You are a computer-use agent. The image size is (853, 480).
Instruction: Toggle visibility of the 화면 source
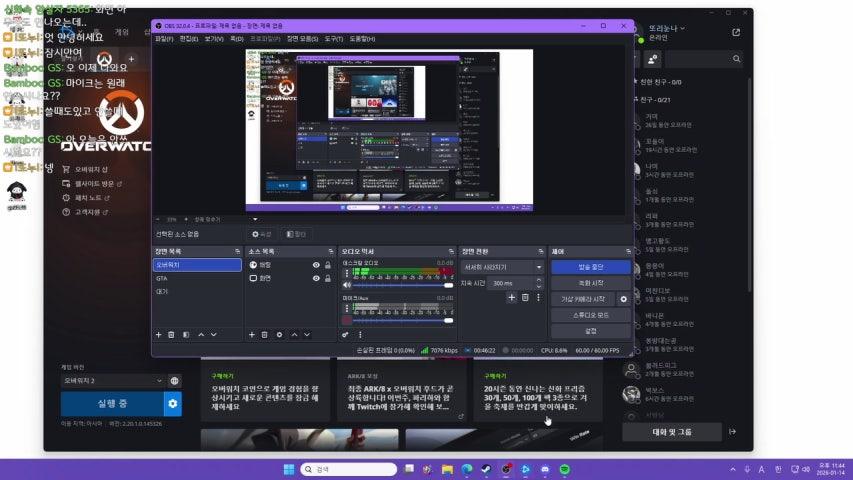(316, 279)
